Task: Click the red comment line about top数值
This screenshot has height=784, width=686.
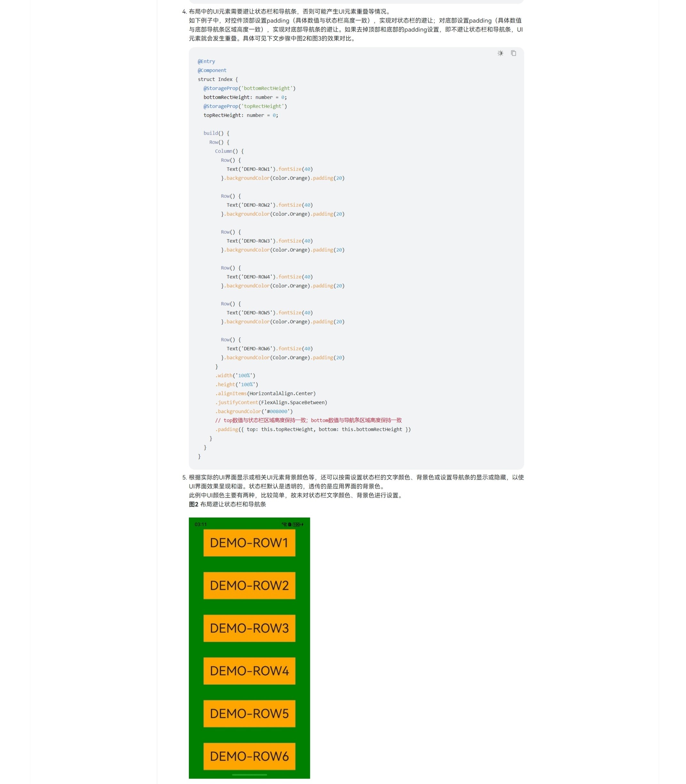Action: (x=308, y=420)
